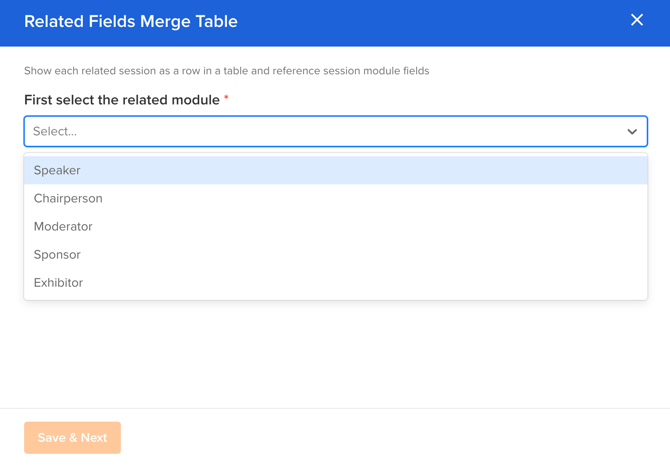Pick Moderator as the related module
Screen dimensions: 670x465
click(x=63, y=226)
